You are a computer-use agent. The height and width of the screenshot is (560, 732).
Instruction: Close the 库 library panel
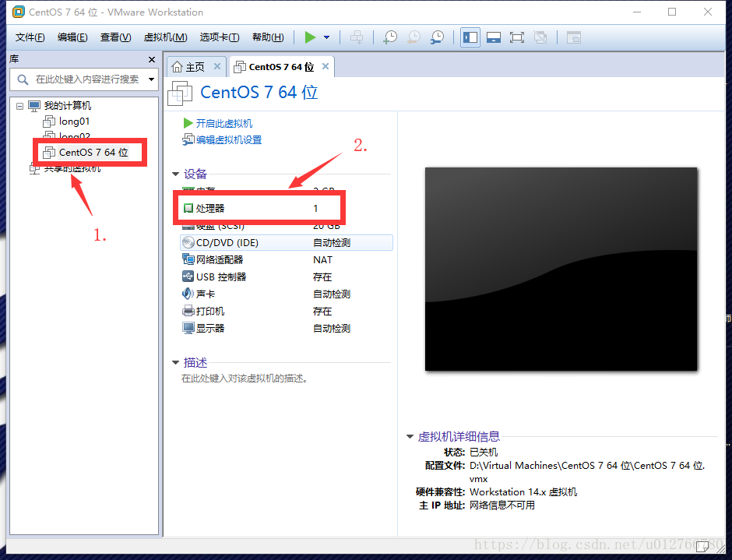pyautogui.click(x=152, y=59)
